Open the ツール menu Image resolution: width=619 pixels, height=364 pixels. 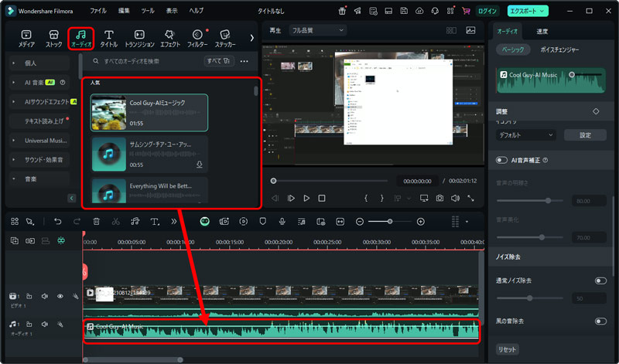pos(148,11)
